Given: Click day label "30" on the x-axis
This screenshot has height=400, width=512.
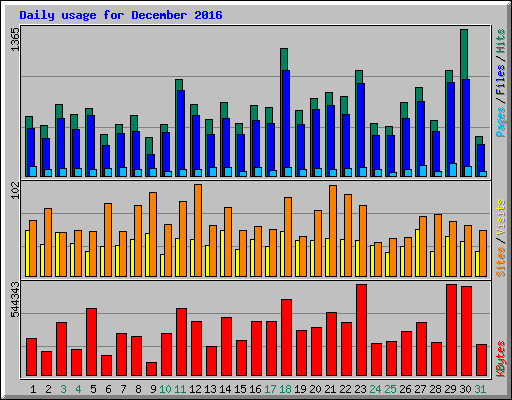Looking at the screenshot, I should (465, 389).
